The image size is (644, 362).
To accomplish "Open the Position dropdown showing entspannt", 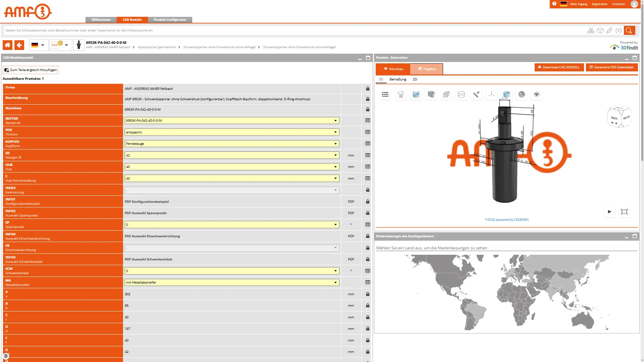I will (232, 132).
